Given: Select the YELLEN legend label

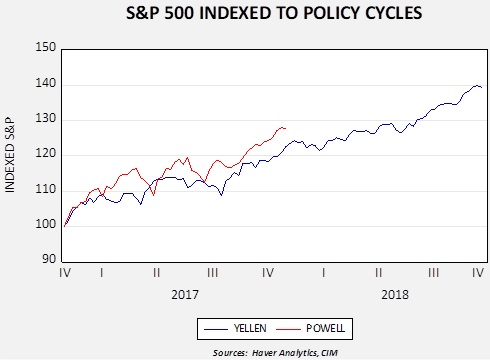Looking at the screenshot, I should click(x=250, y=328).
